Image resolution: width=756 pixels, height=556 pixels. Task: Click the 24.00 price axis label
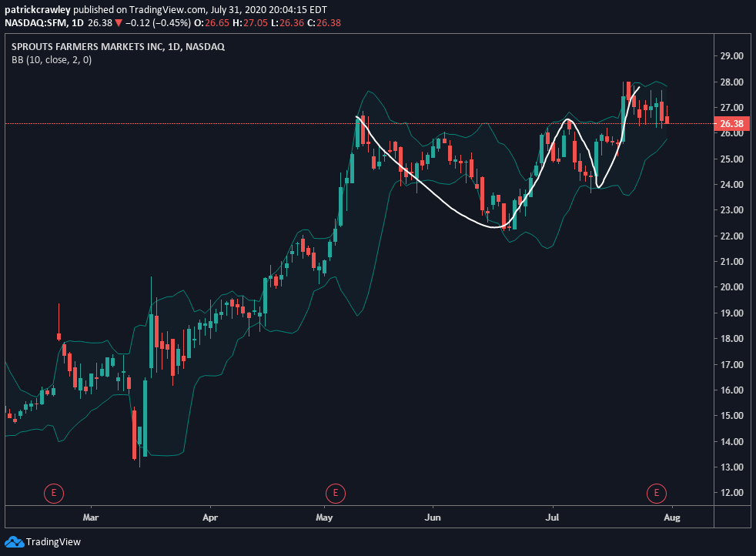click(x=731, y=185)
